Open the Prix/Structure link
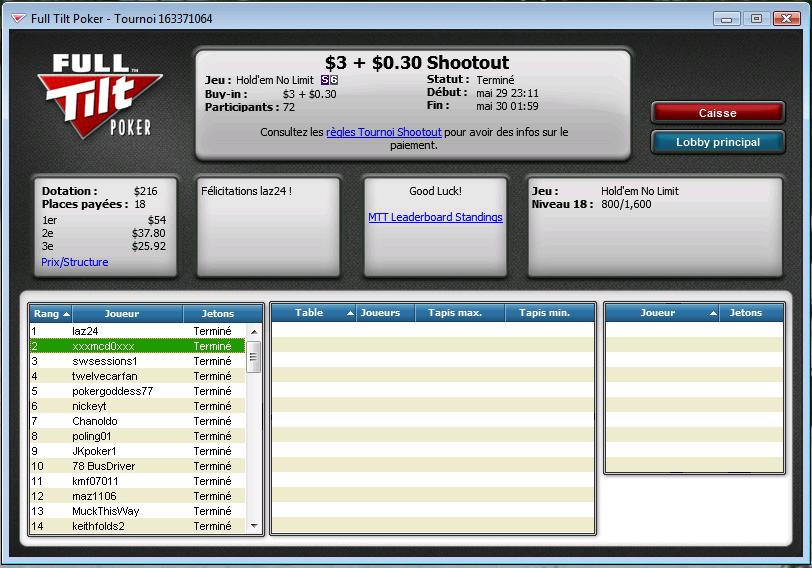This screenshot has height=568, width=812. (x=75, y=262)
